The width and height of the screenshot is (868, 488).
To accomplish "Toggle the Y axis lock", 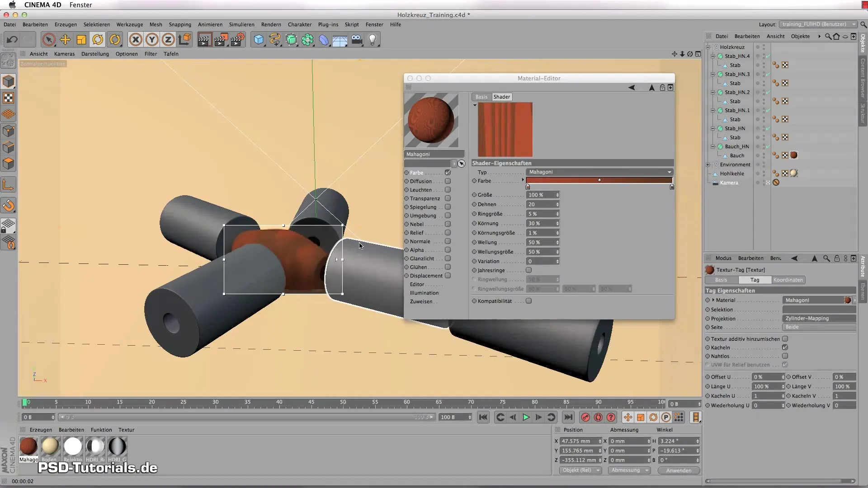I will point(152,40).
